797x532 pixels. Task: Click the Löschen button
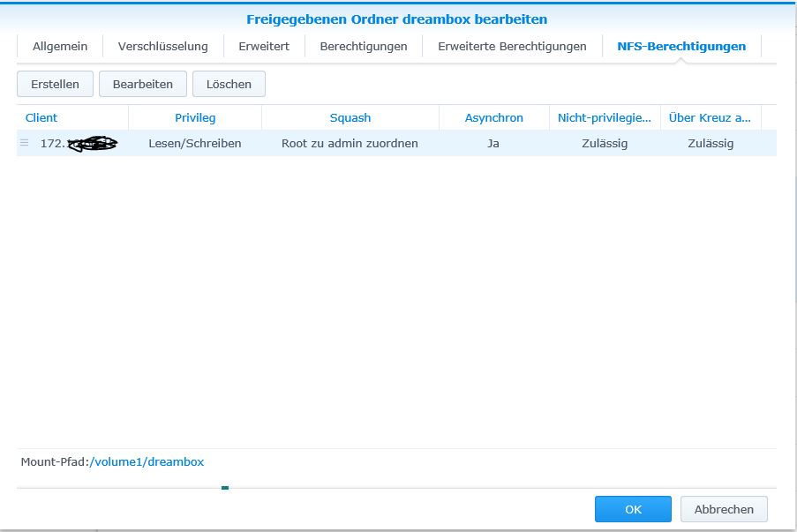pos(229,84)
